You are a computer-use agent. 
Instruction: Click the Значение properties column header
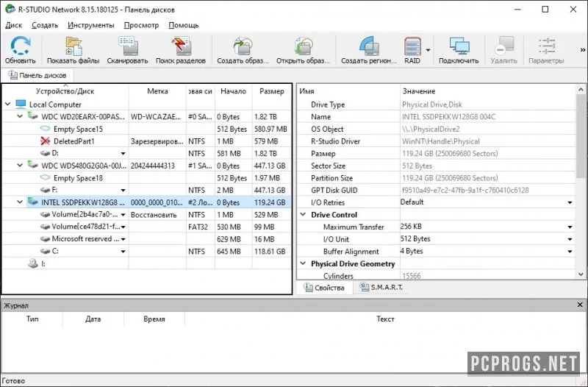click(x=487, y=91)
